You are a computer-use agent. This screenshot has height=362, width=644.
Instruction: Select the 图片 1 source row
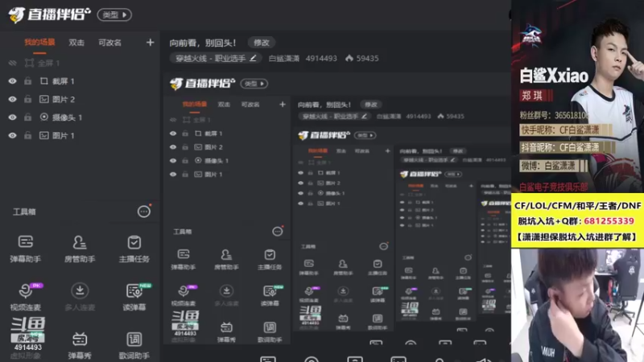[80, 135]
